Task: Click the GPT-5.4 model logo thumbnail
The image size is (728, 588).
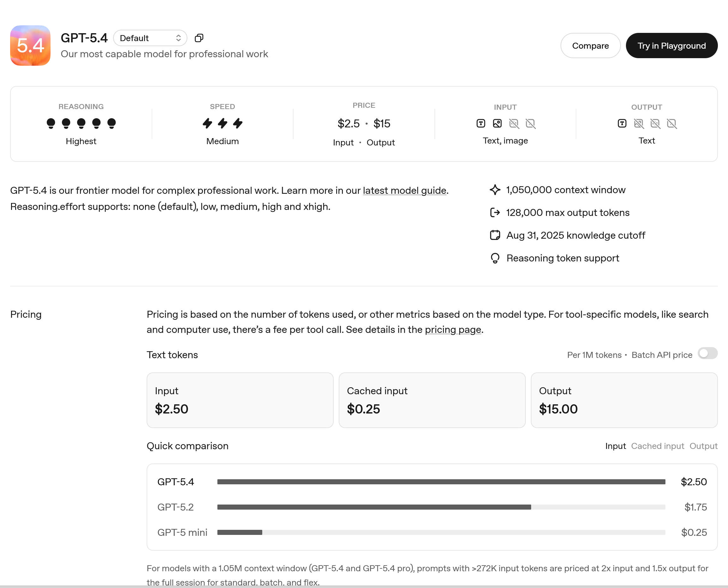Action: pos(30,46)
